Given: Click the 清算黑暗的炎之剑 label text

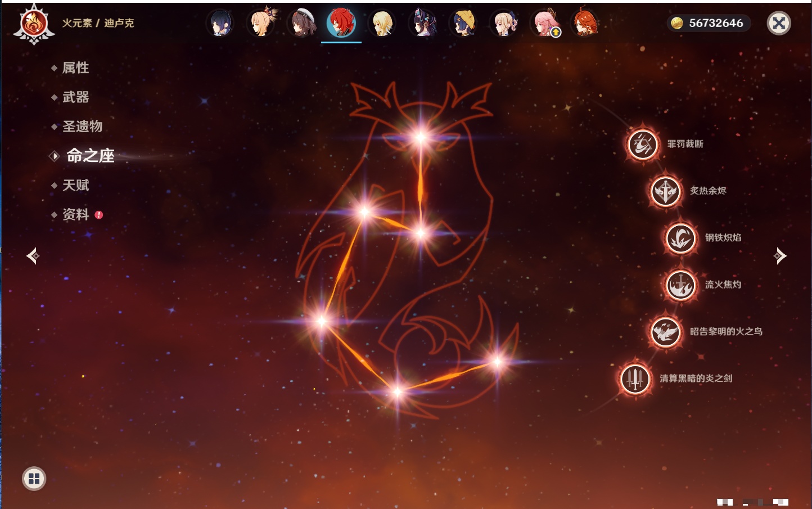Looking at the screenshot, I should [696, 378].
